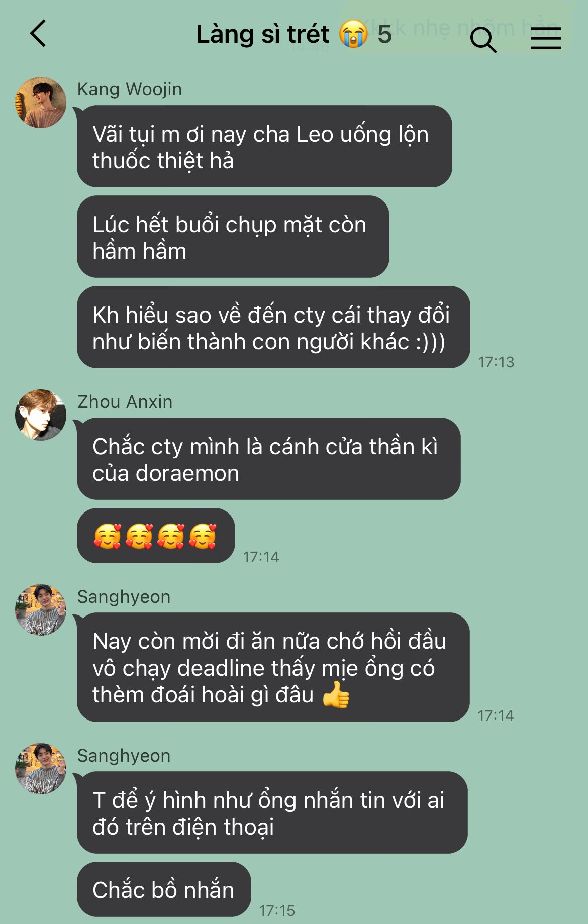Open the hamburger menu icon
This screenshot has width=588, height=924.
(x=546, y=38)
